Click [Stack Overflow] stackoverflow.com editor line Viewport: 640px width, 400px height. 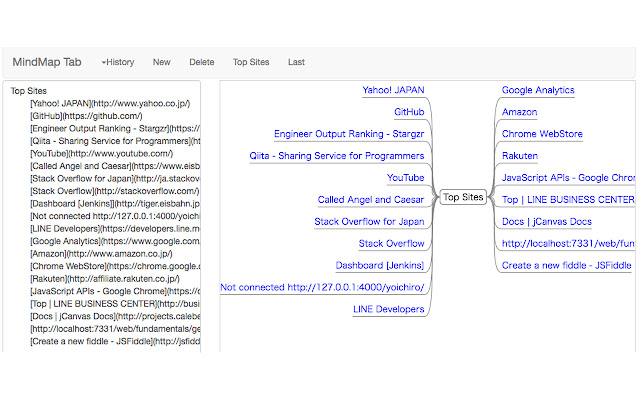pyautogui.click(x=115, y=191)
